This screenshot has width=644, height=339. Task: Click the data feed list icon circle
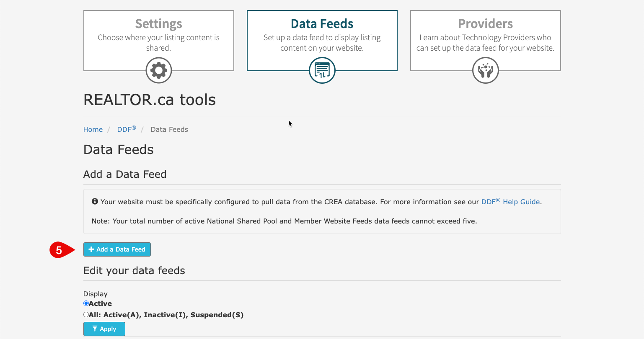pos(322,70)
